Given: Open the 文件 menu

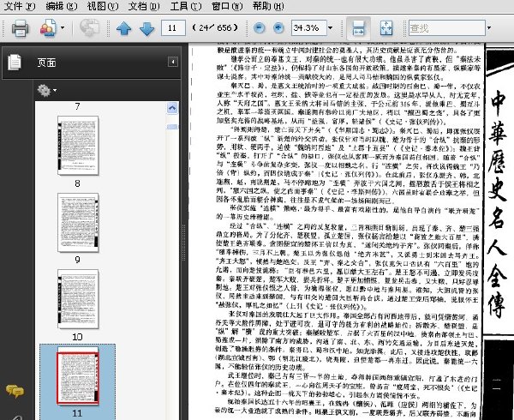Looking at the screenshot, I should point(19,6).
